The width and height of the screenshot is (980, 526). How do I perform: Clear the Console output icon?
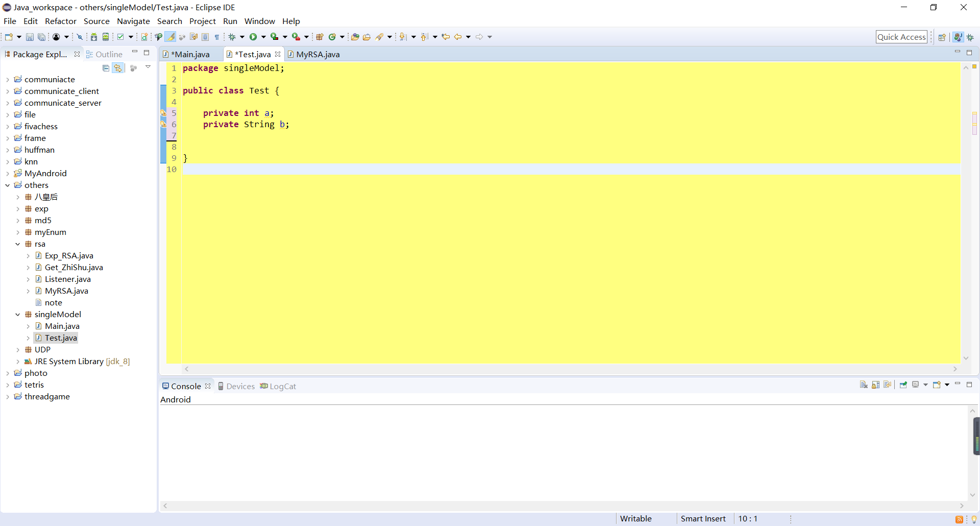864,385
